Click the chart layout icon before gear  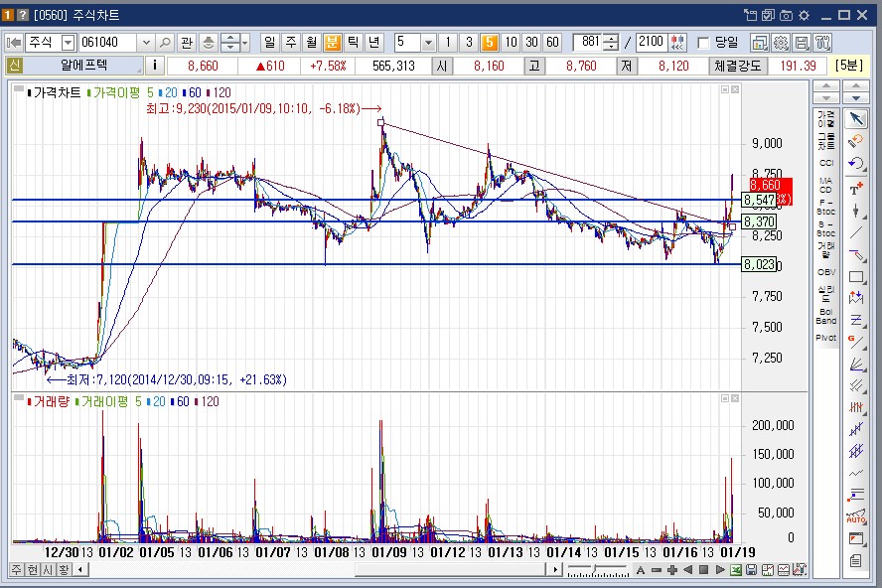coord(760,42)
